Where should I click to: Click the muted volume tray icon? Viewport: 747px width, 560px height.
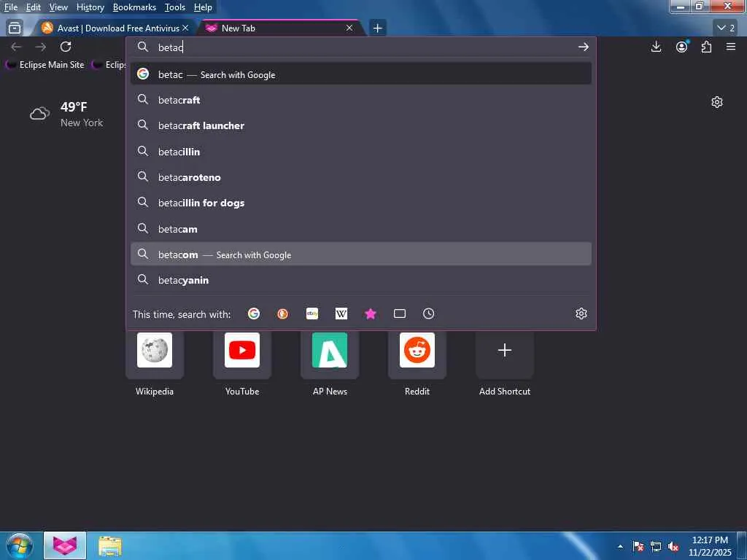point(673,546)
